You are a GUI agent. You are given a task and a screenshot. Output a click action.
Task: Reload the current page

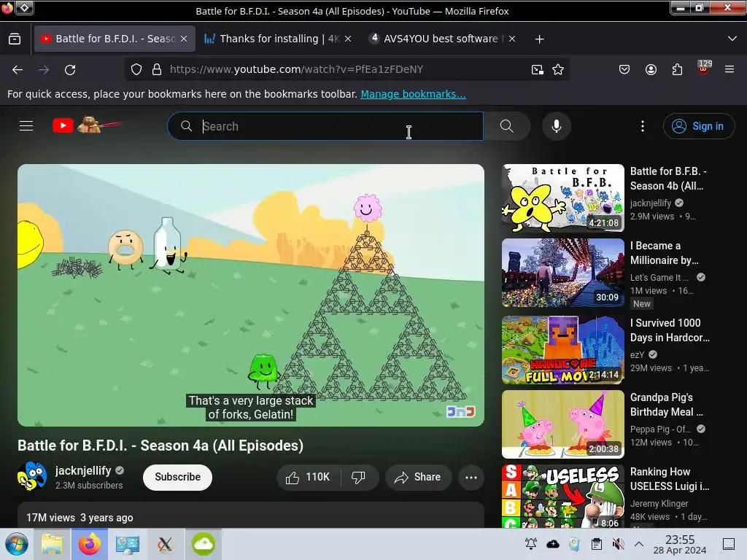[70, 69]
